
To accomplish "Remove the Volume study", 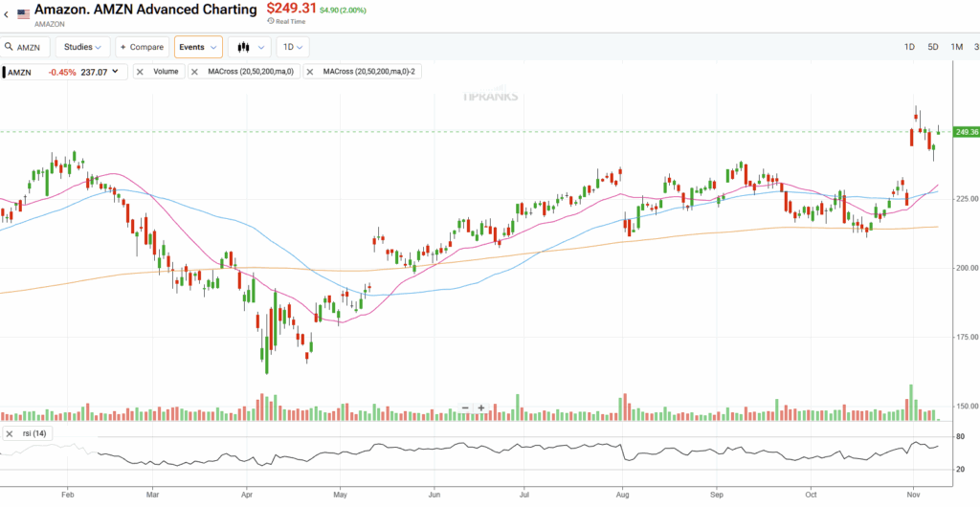I will (140, 72).
